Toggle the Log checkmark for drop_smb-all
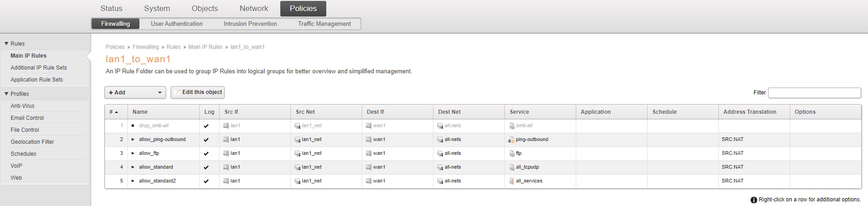 (x=206, y=126)
